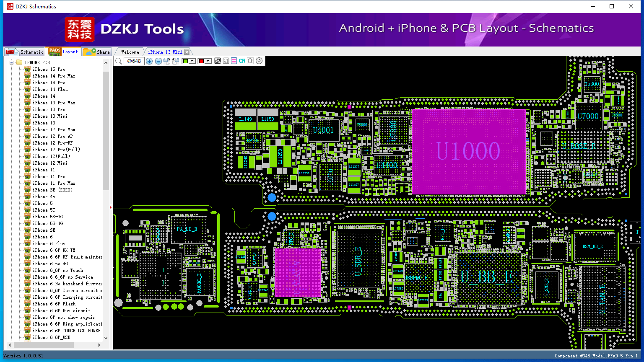Click the tree panel vertical scrollbar thumb
This screenshot has height=362, width=644.
pos(106,130)
